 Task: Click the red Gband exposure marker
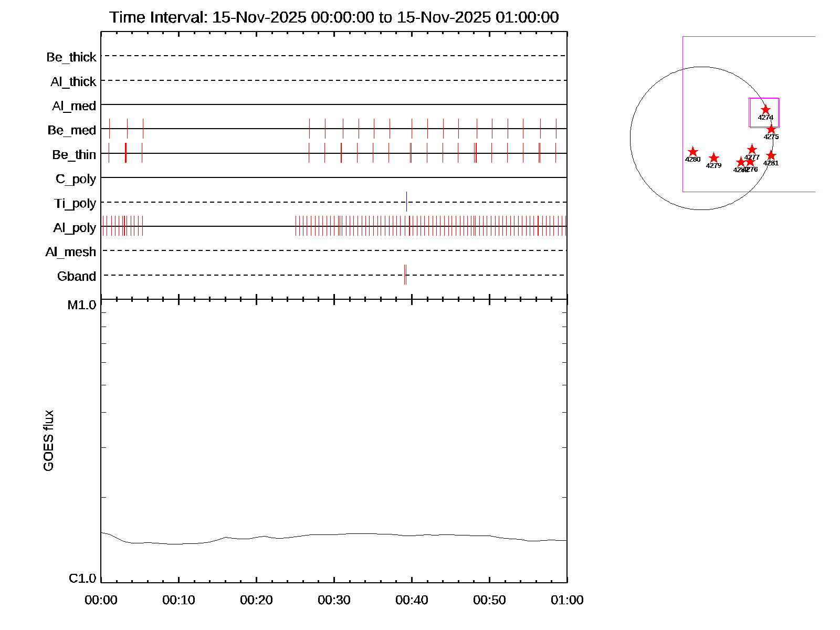click(405, 275)
